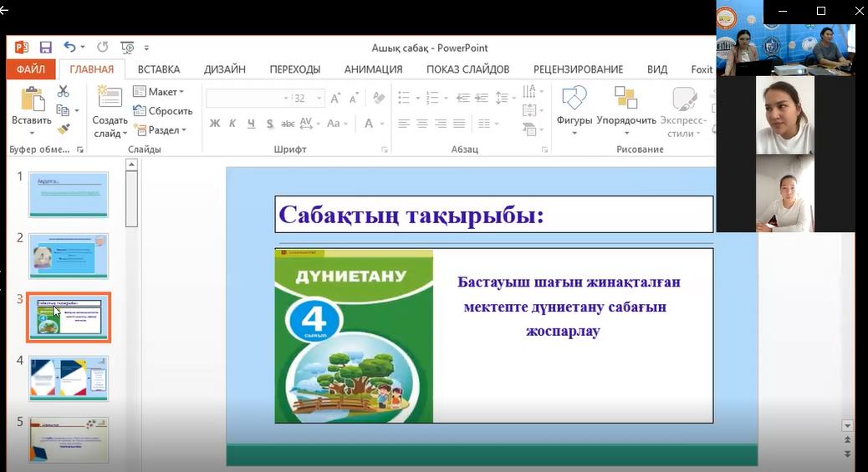Select slide 4 thumbnail
Screen dimensions: 868x472
pyautogui.click(x=69, y=378)
